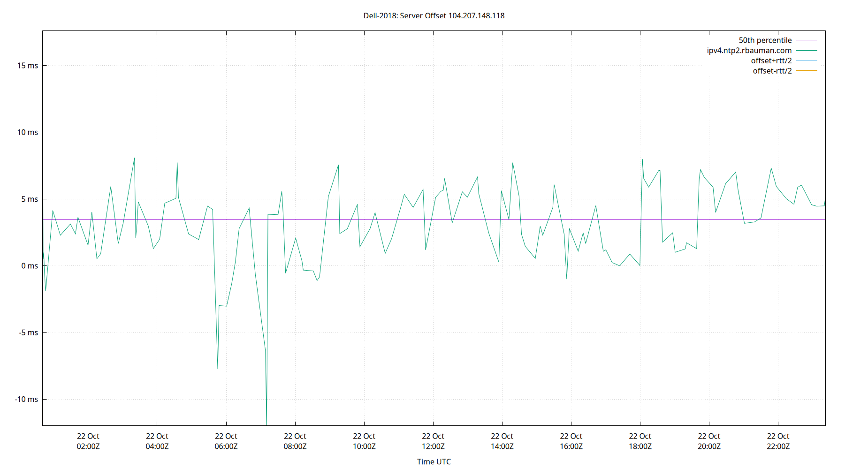This screenshot has width=868, height=469.
Task: Click the 22 Oct 06:00Z time label
Action: 226,441
